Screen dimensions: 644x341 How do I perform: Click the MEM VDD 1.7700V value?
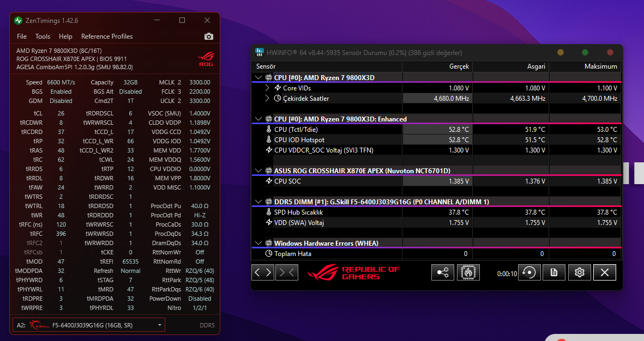click(200, 150)
